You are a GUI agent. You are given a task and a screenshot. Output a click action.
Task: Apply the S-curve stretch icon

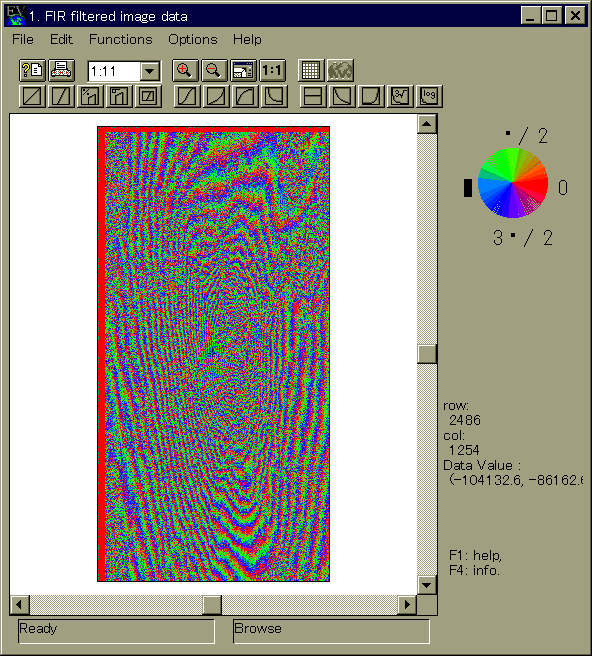187,96
